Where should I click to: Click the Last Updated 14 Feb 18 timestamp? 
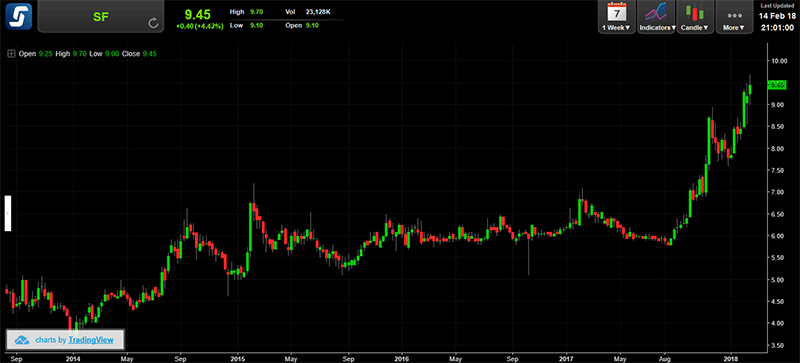(778, 17)
